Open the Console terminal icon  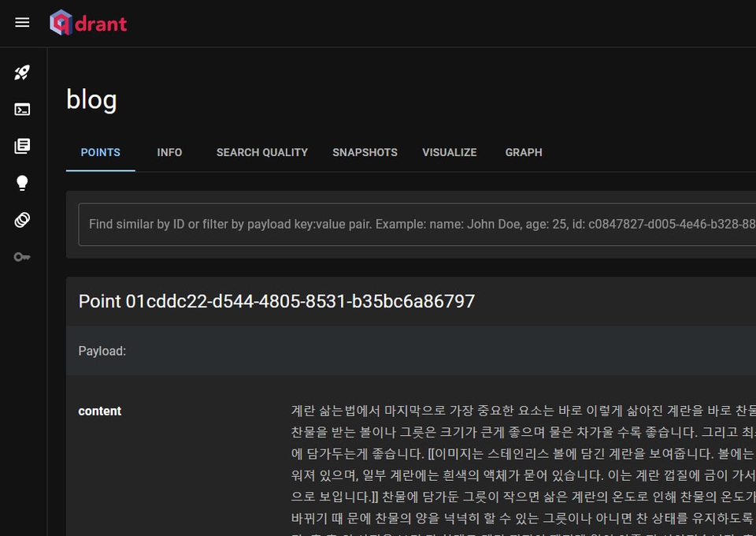pos(22,110)
